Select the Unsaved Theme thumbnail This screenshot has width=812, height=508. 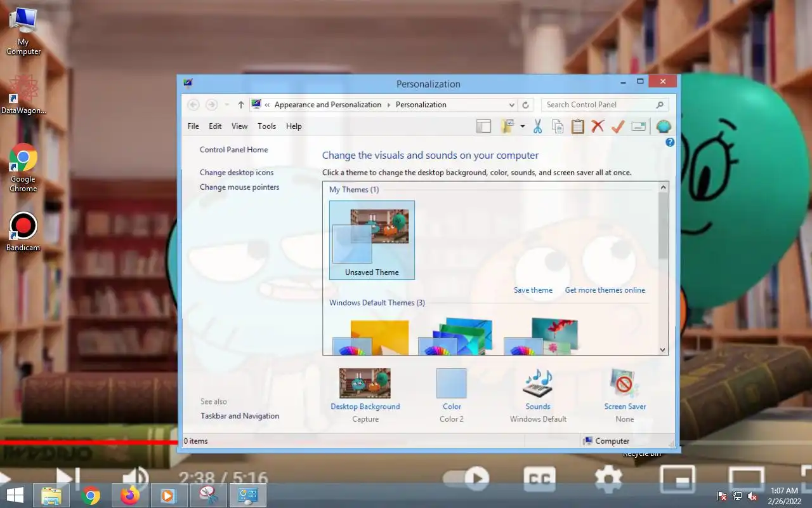click(372, 240)
